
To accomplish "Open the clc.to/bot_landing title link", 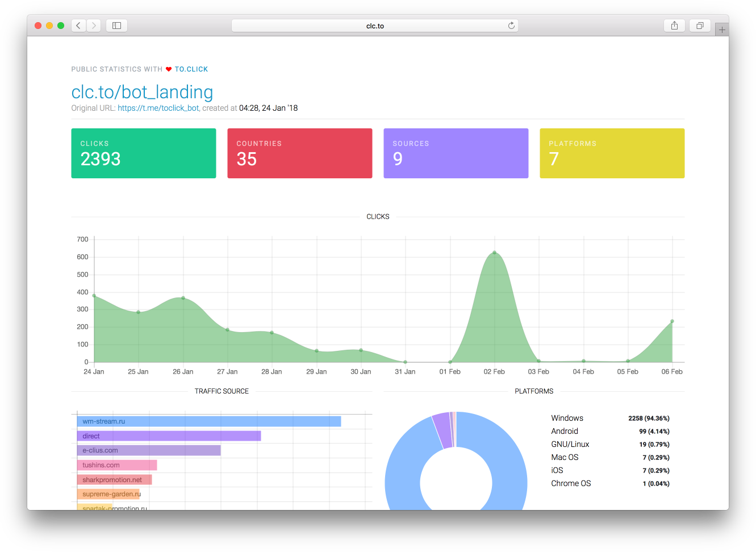I will coord(142,92).
